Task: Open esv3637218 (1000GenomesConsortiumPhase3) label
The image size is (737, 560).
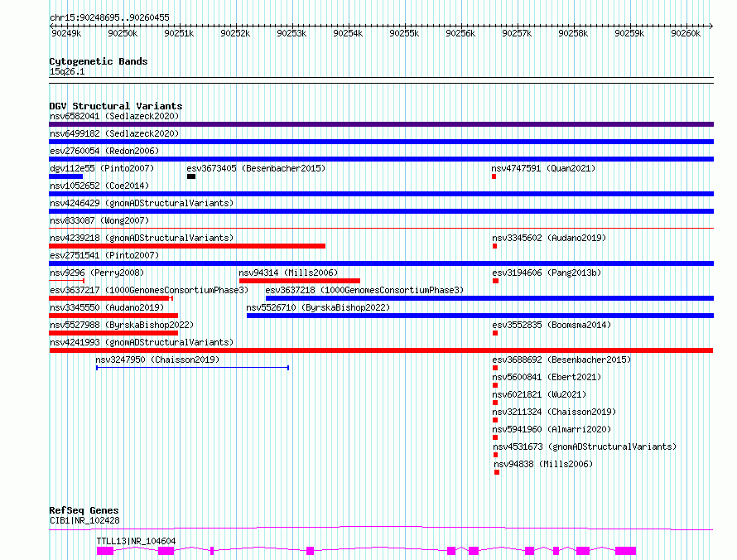Action: pos(364,290)
